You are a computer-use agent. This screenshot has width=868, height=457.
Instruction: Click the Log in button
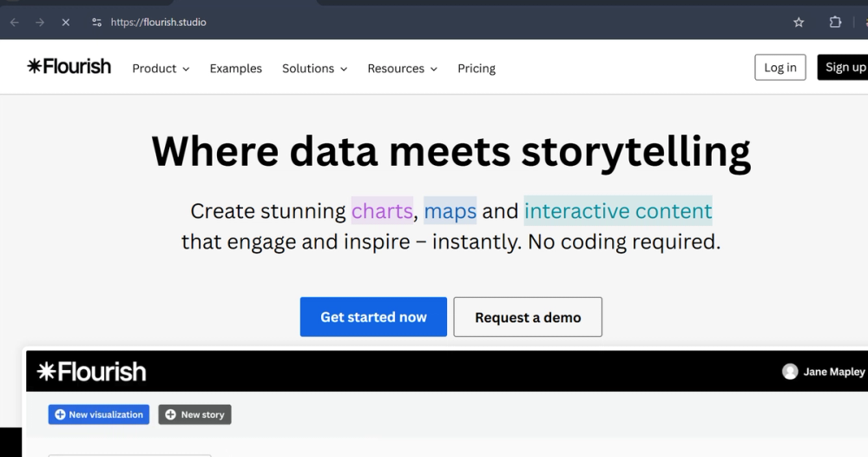(x=780, y=67)
